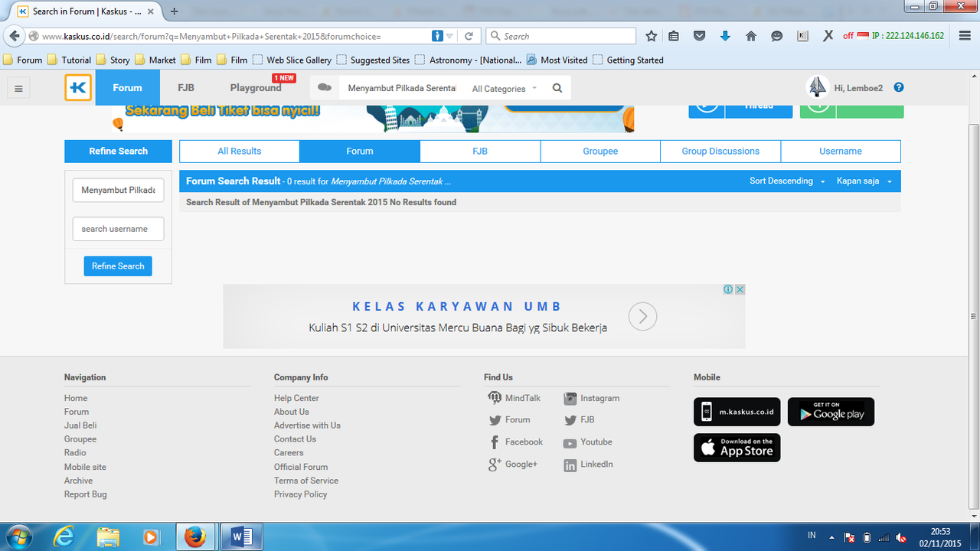980x551 pixels.
Task: Open the Tutorial bookmark folder
Action: [x=70, y=60]
